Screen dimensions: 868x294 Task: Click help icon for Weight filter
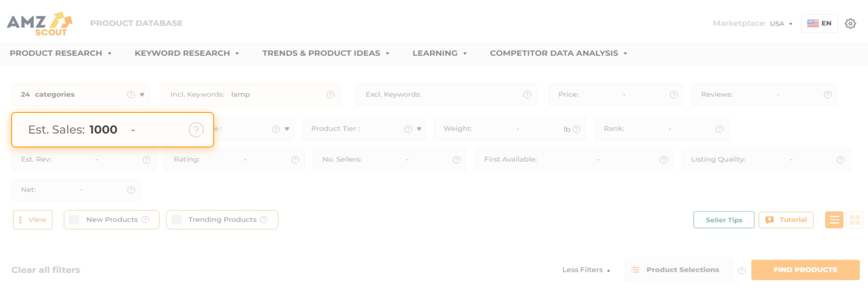click(576, 129)
